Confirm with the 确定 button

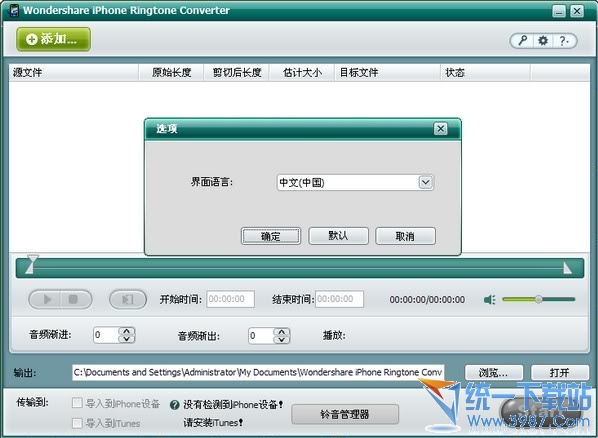tap(271, 236)
